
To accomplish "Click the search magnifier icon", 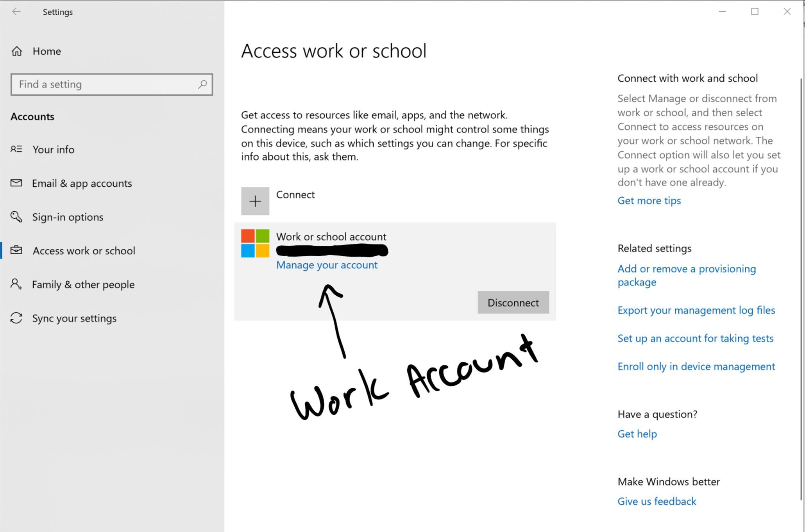I will [202, 84].
